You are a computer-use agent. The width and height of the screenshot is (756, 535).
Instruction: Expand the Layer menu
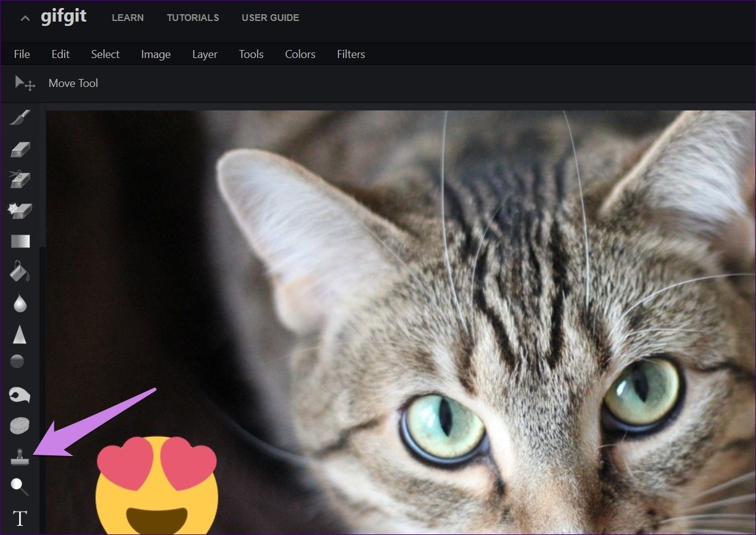coord(205,54)
